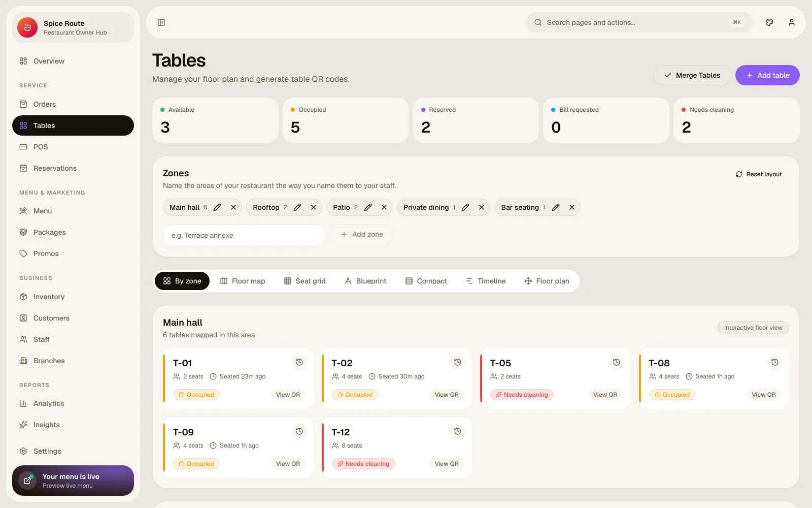Open history for table T-05

(616, 362)
